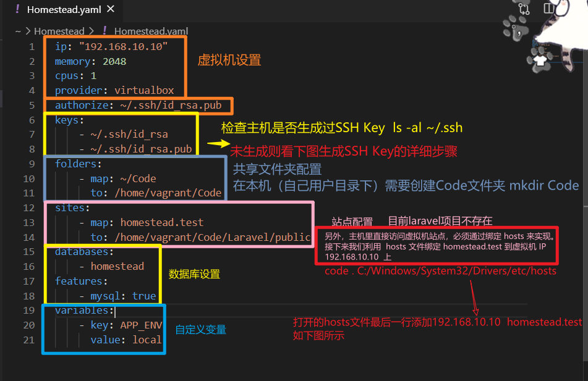Click line number 12 in the gutter

tap(29, 208)
